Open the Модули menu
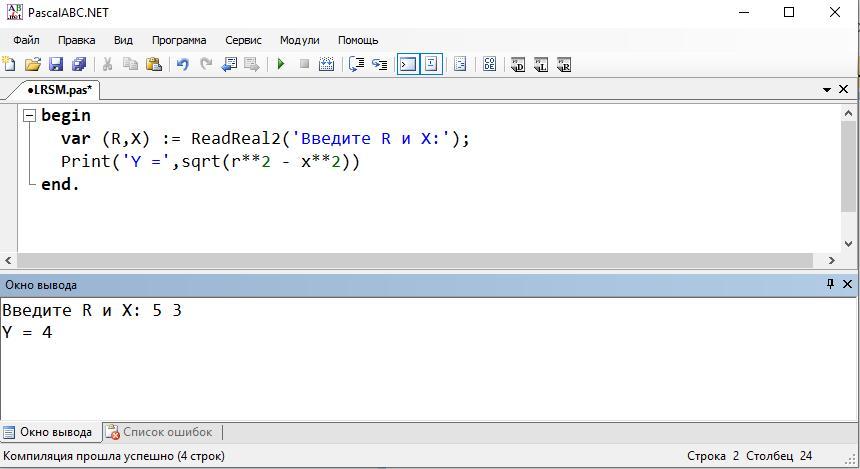Image resolution: width=860 pixels, height=469 pixels. pyautogui.click(x=299, y=40)
